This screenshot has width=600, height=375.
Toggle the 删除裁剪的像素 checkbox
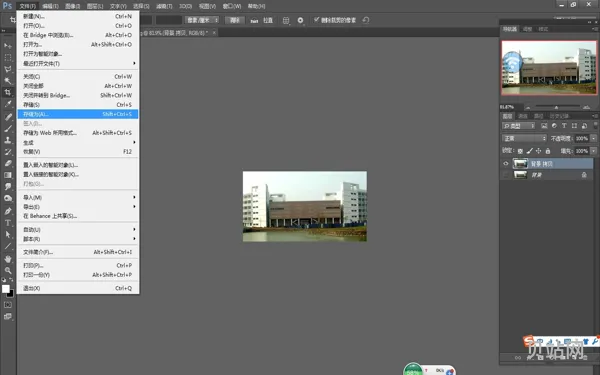tap(316, 20)
